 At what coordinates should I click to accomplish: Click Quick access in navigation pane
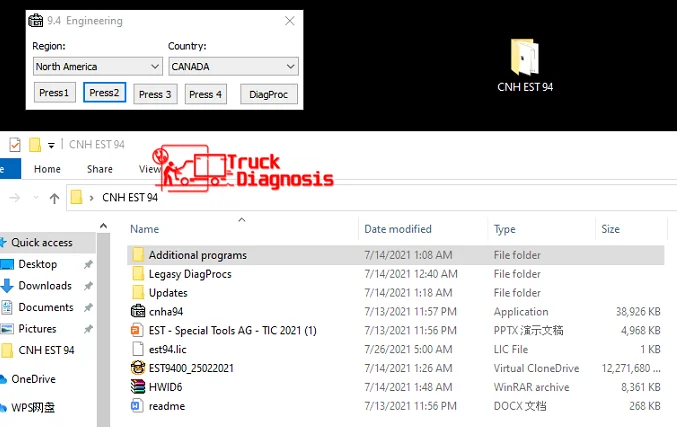[x=42, y=243]
